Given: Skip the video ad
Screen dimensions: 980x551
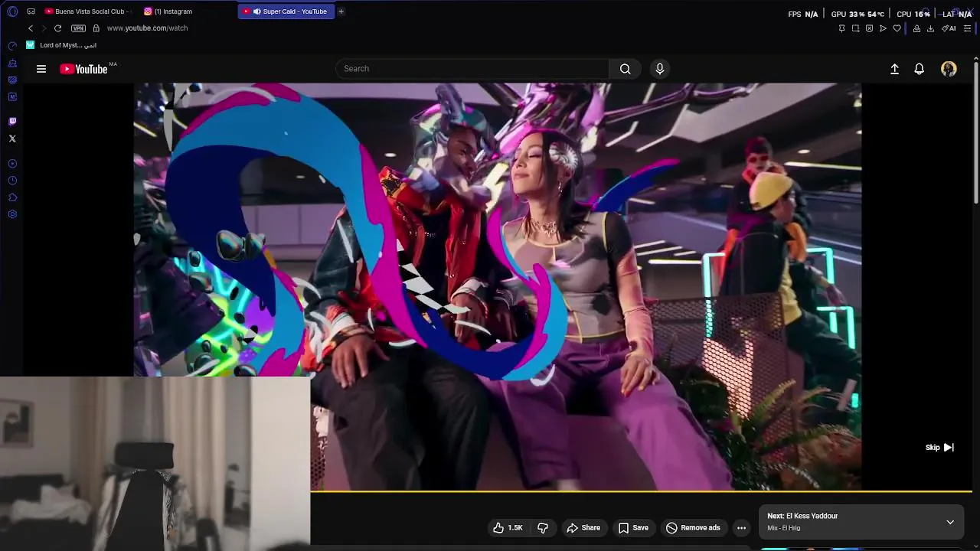Looking at the screenshot, I should (x=939, y=448).
